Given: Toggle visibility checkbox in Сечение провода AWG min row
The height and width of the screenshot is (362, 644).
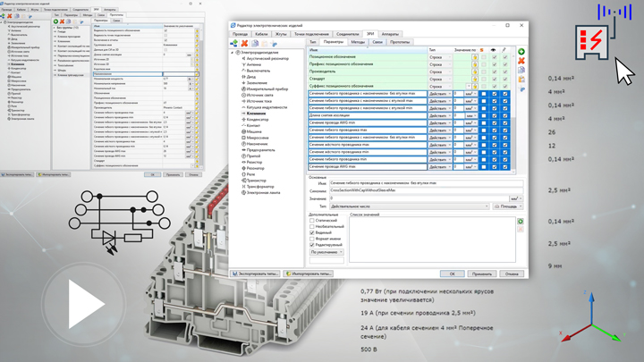Looking at the screenshot, I should tap(495, 122).
